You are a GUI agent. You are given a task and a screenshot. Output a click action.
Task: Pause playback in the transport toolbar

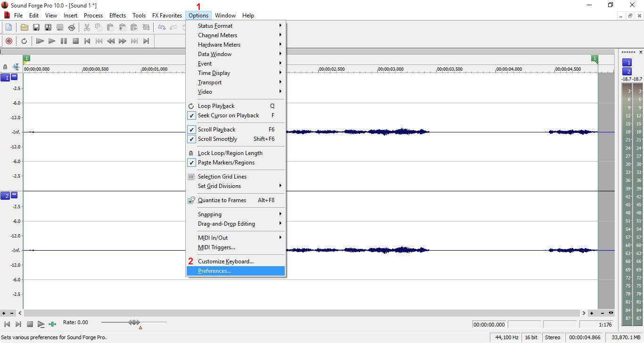(64, 41)
